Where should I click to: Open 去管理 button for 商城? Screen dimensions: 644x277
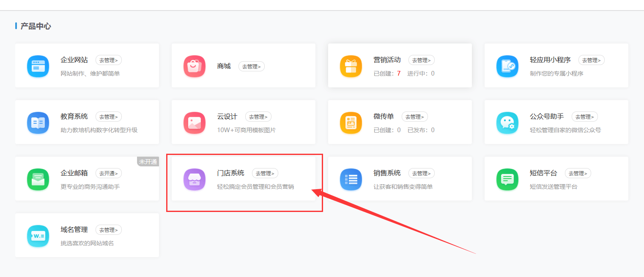coord(252,66)
